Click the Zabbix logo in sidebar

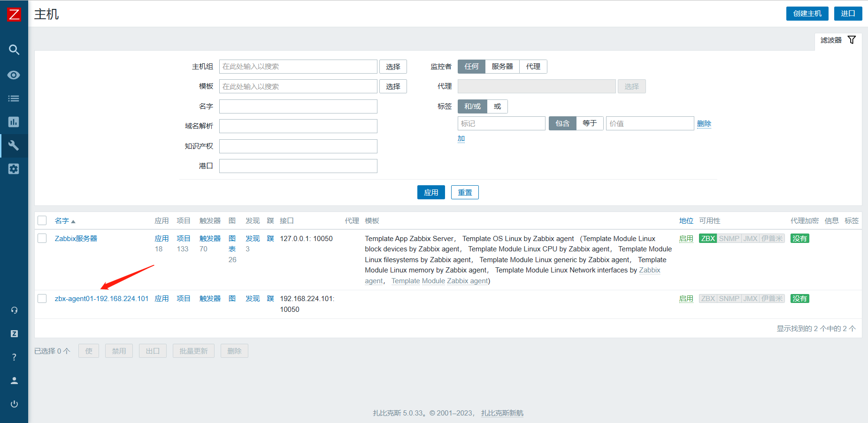click(14, 14)
